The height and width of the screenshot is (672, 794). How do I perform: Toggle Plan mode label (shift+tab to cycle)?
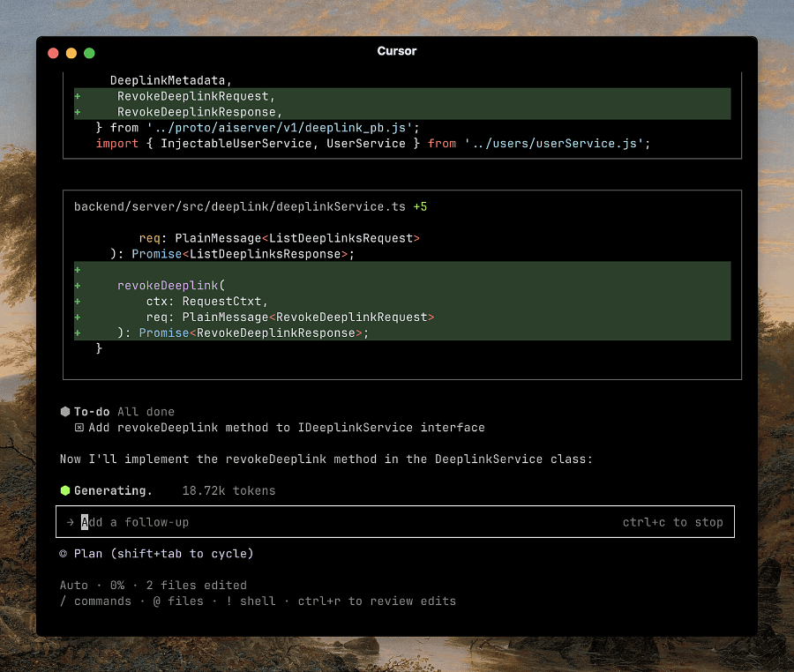tap(163, 554)
